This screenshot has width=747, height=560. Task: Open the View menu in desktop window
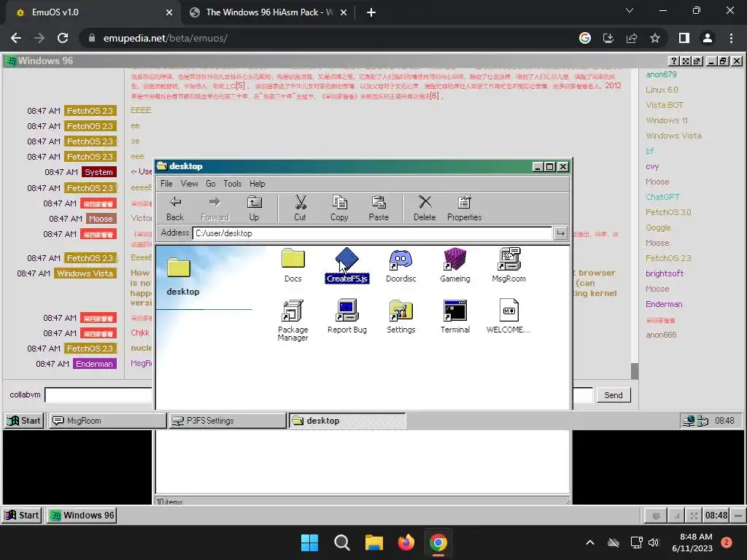point(189,184)
